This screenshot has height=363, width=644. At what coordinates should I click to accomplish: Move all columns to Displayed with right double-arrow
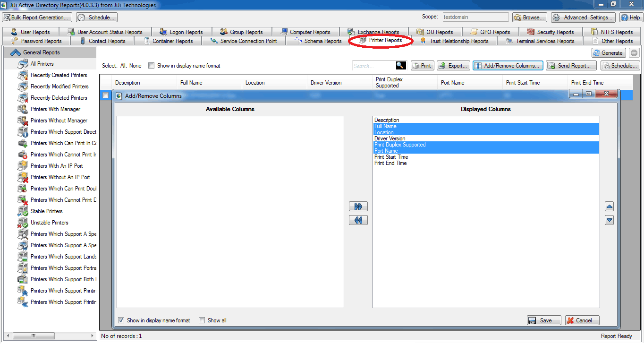click(x=358, y=207)
